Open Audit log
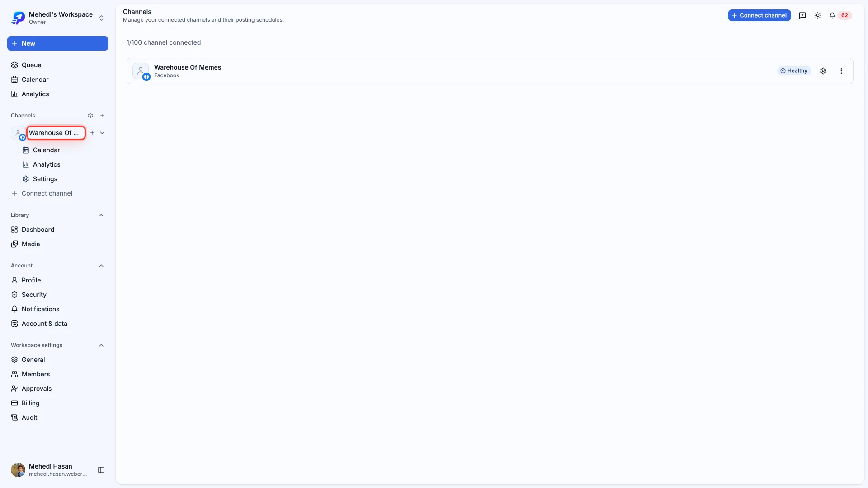 tap(58, 418)
